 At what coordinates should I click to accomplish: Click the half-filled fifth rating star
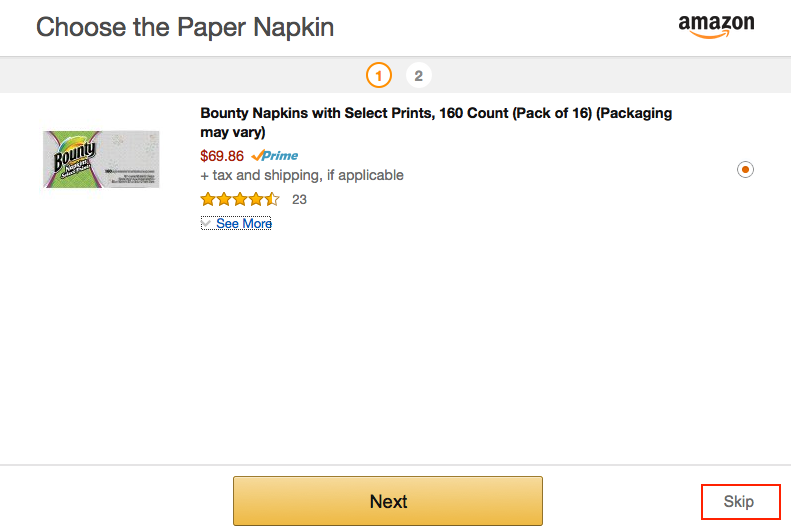pyautogui.click(x=272, y=199)
